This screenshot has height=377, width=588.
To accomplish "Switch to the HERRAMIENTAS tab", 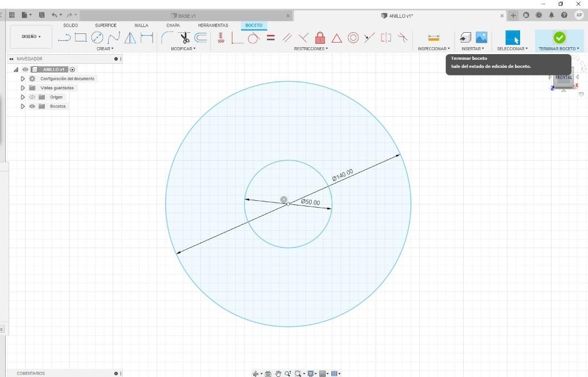I will [213, 25].
